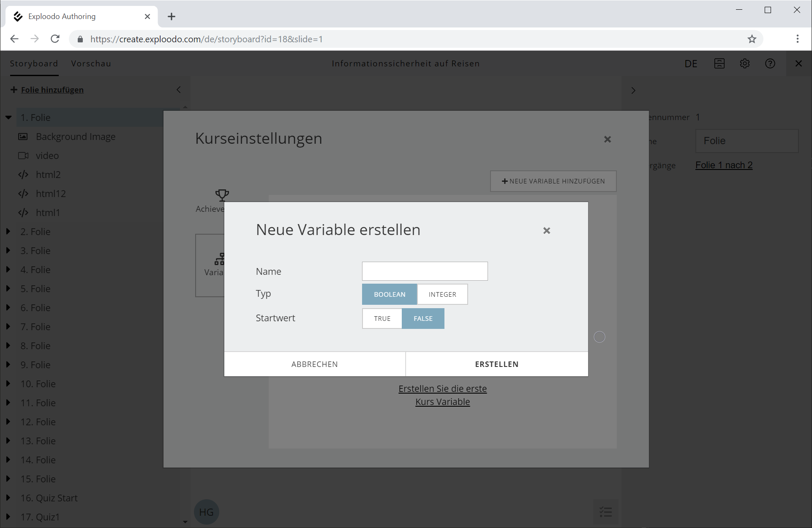
Task: Click the HG user avatar
Action: click(206, 512)
